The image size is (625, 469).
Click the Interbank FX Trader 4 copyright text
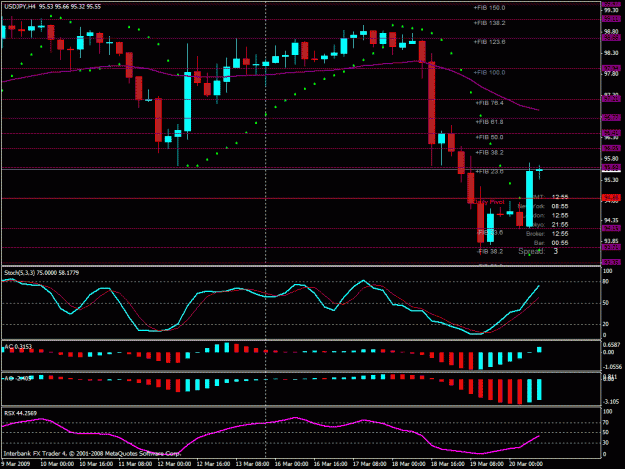(x=92, y=453)
